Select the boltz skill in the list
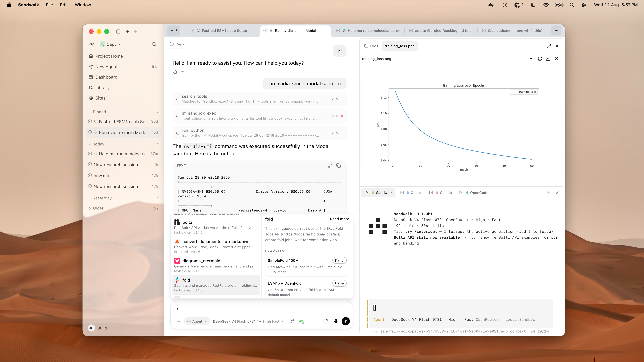 pos(216,227)
